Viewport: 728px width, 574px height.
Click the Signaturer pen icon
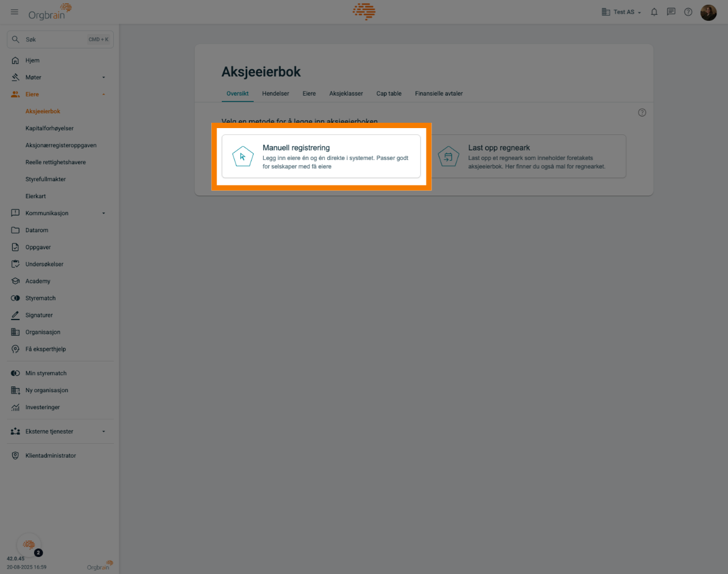coord(15,315)
